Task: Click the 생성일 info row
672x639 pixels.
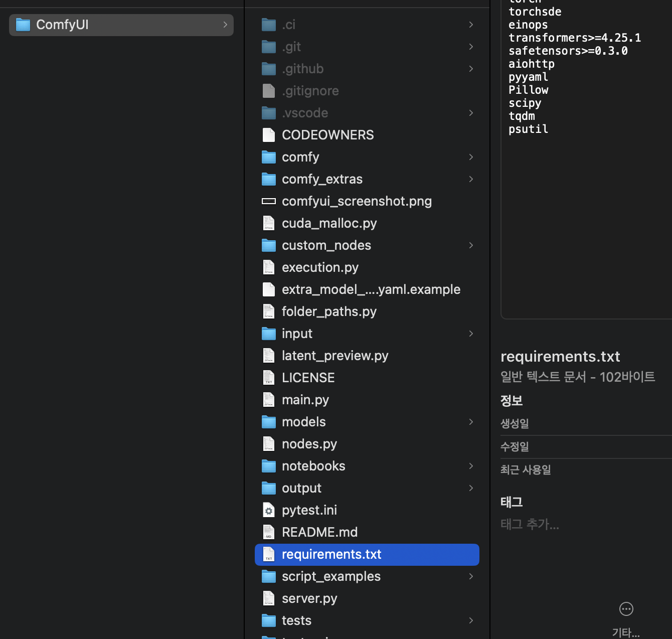Action: (586, 424)
